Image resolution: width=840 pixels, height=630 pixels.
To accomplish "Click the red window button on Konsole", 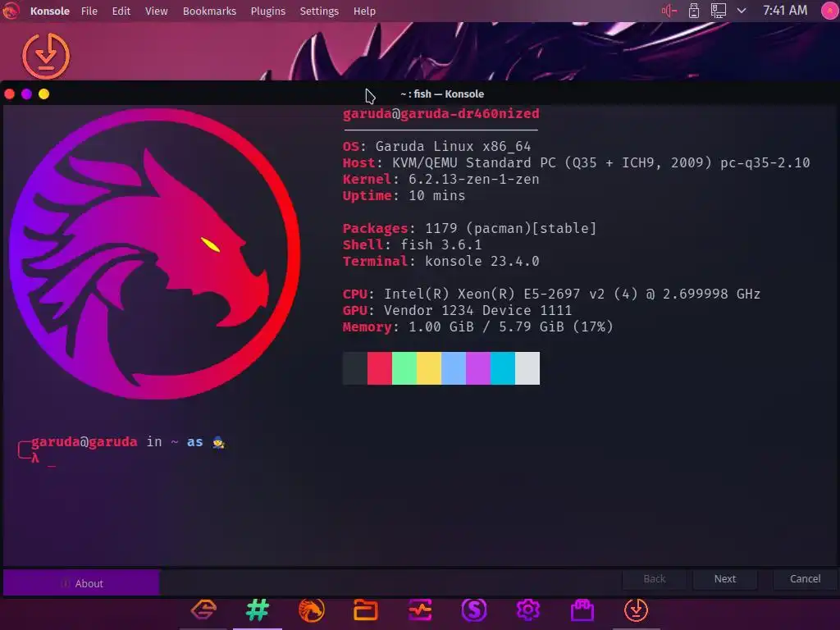I will 10,94.
